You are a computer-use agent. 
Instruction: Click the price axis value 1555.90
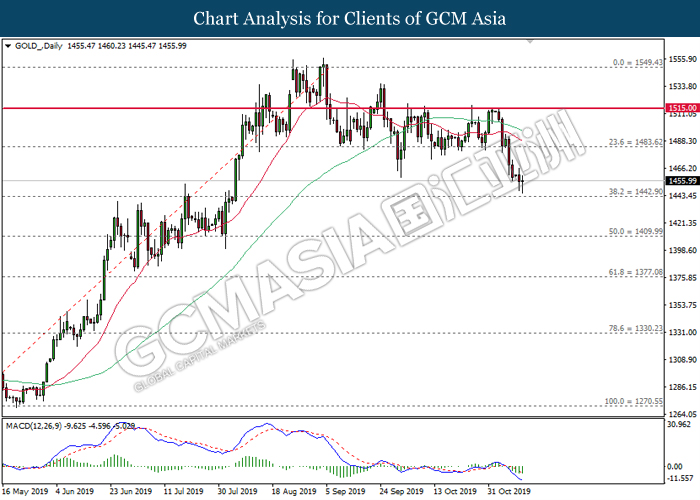click(x=683, y=59)
